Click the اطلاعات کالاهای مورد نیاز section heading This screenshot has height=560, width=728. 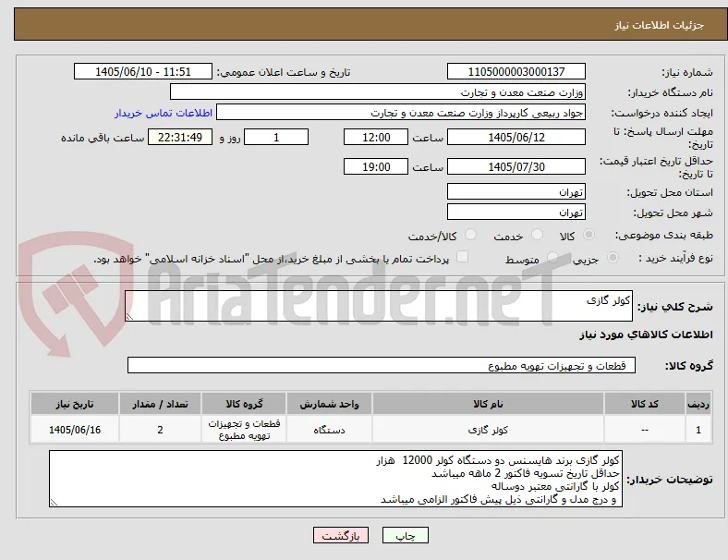(646, 335)
